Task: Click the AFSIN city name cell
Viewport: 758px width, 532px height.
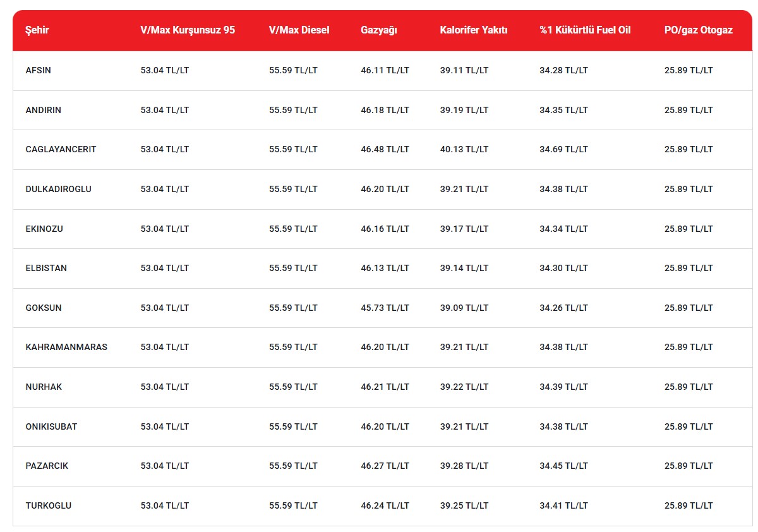Action: pyautogui.click(x=39, y=71)
